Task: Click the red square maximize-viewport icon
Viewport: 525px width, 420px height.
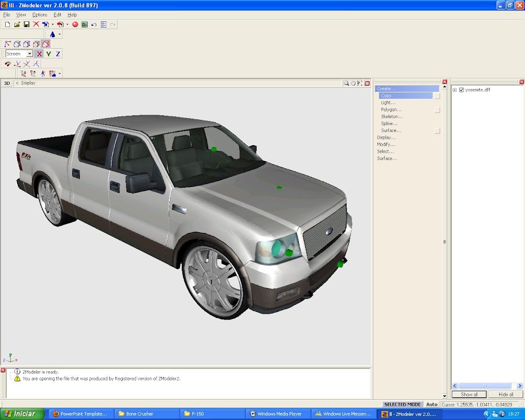Action: [367, 83]
